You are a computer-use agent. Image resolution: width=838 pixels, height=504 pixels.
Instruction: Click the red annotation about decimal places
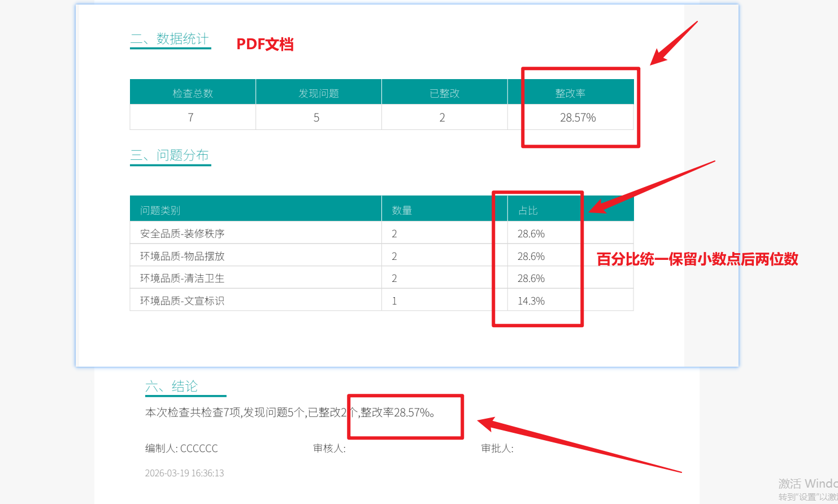click(x=696, y=259)
